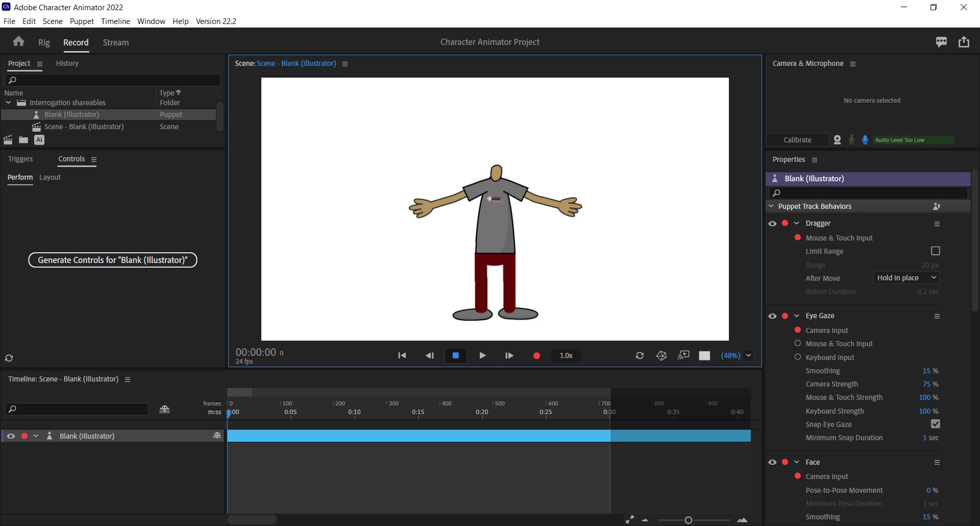Screen dimensions: 980x526
Task: Toggle microphone input icon
Action: click(865, 140)
